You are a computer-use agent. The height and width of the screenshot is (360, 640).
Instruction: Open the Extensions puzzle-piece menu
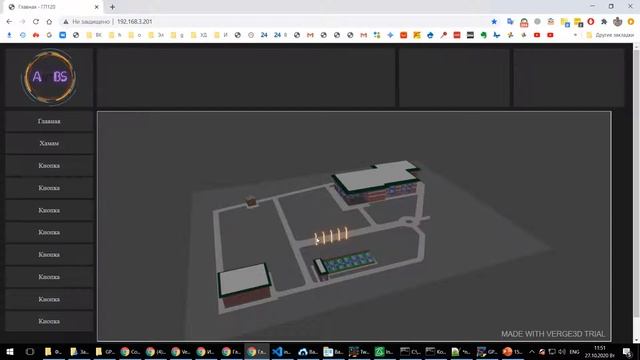[604, 22]
